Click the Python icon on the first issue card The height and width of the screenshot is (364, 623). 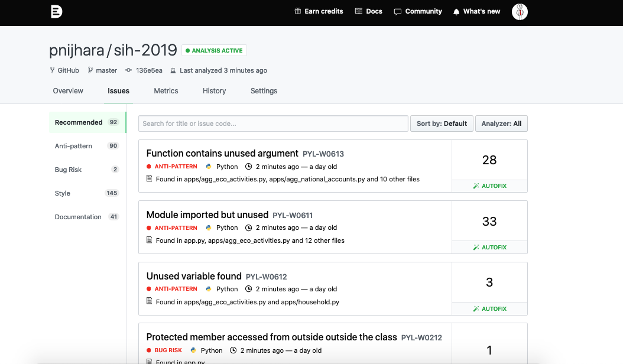[208, 166]
